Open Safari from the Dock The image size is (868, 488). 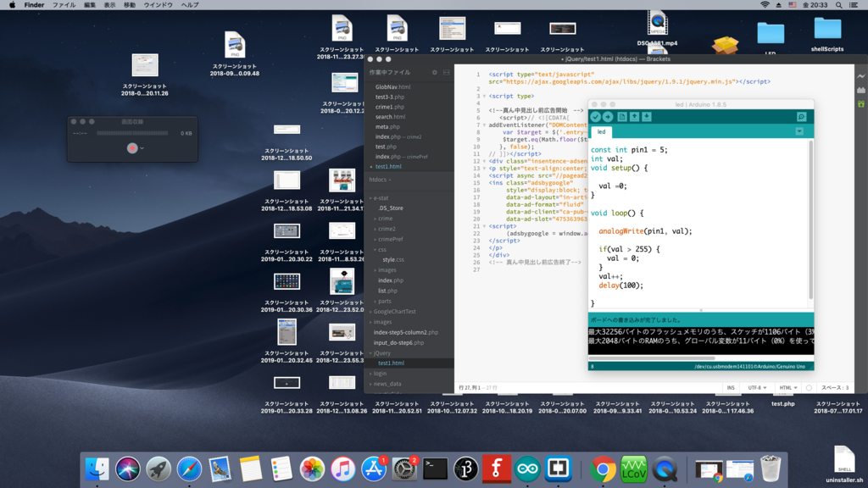(x=189, y=469)
